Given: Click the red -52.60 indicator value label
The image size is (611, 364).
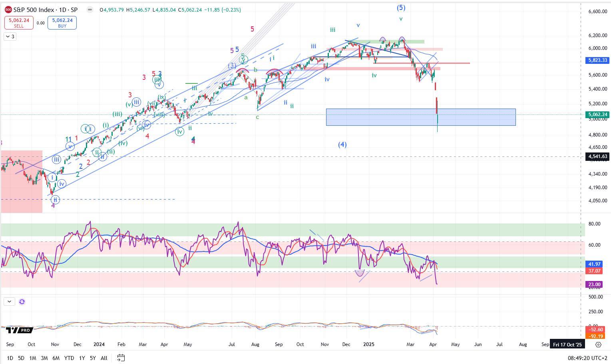Looking at the screenshot, I should (595, 330).
